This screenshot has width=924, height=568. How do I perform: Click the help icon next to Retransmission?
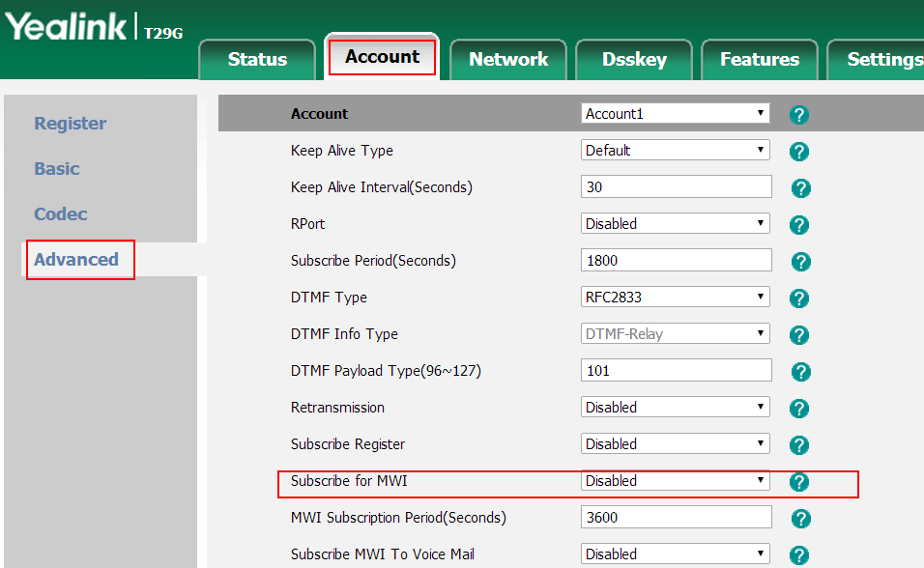799,409
